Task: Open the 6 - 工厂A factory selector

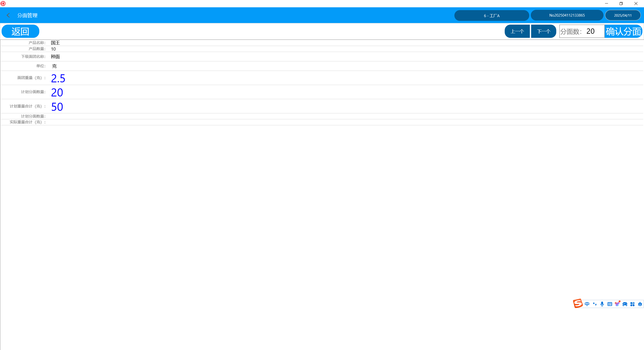Action: 492,15
